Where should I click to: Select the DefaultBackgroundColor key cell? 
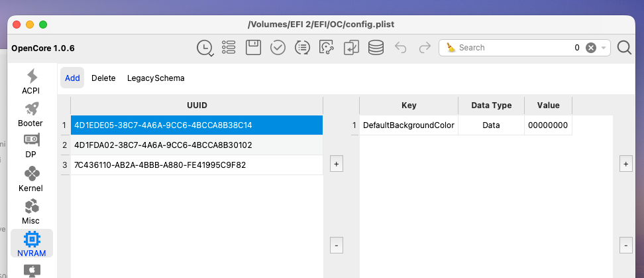tap(409, 125)
